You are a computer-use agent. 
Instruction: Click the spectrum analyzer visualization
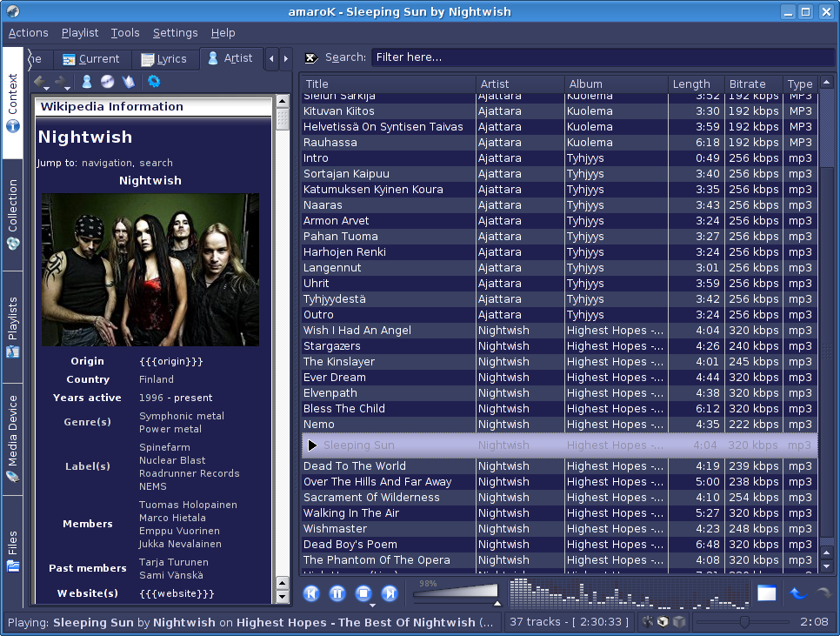coord(629,593)
